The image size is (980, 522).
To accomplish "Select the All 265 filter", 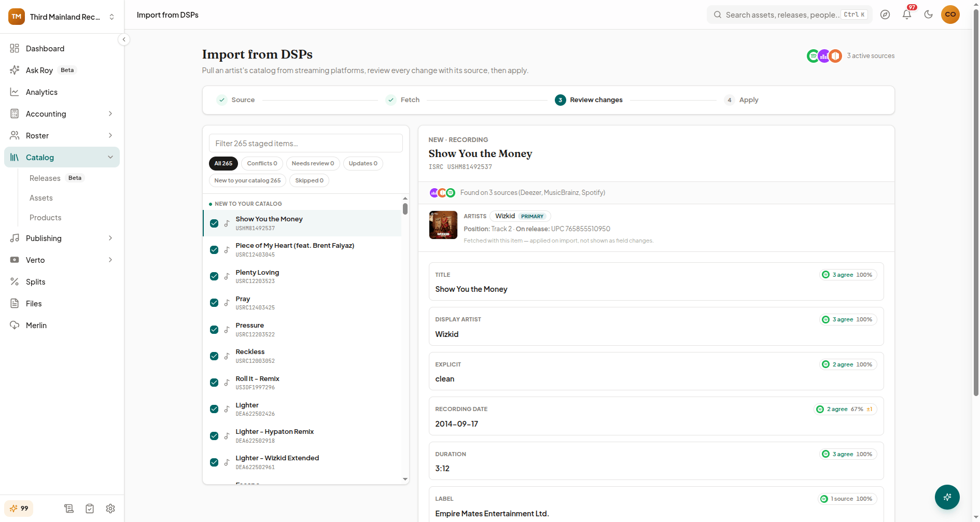I will coord(223,163).
